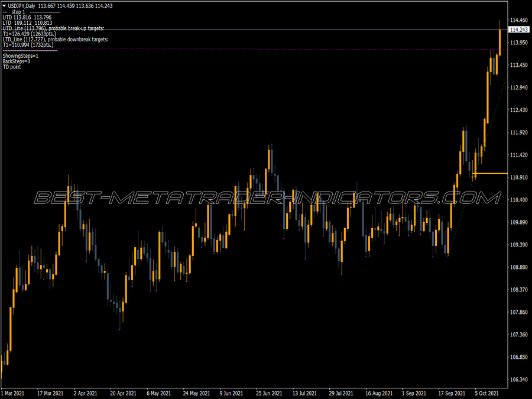Screen dimensions: 532x399
Task: Click the UTD 113.816 113.796 indicator text
Action: click(27, 17)
